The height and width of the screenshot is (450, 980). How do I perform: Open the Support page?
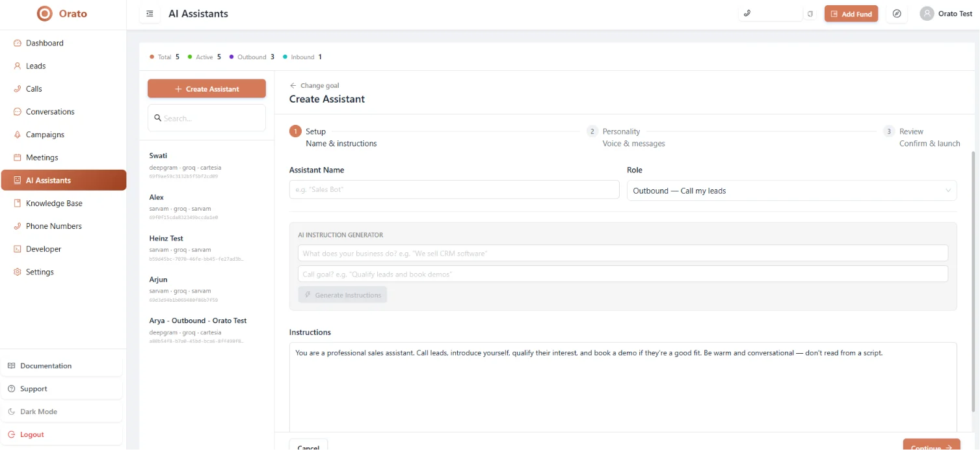[62, 389]
